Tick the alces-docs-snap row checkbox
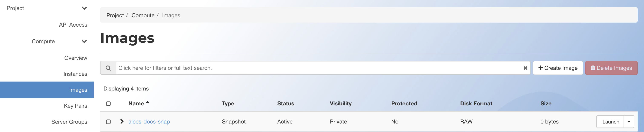This screenshot has height=132, width=644. tap(108, 122)
